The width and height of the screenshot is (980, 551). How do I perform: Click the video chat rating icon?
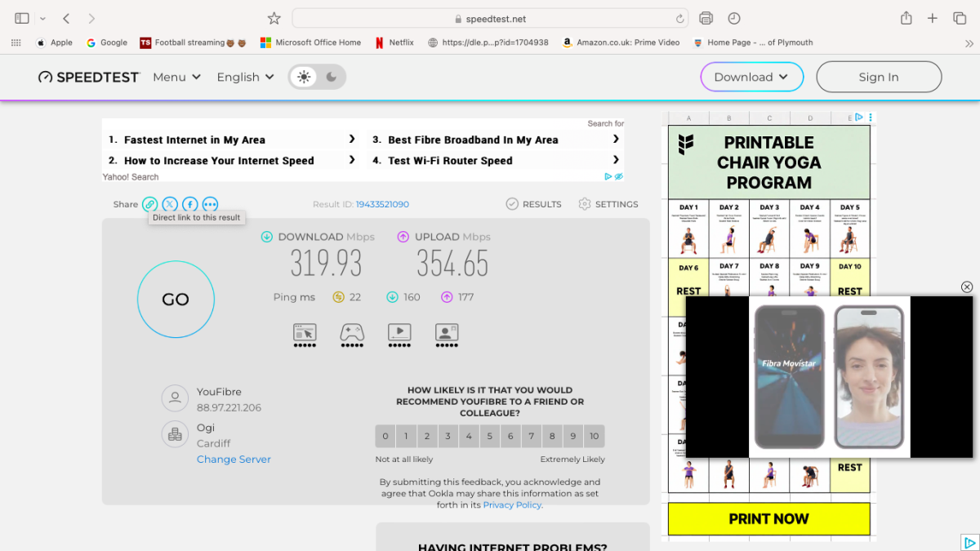(447, 335)
